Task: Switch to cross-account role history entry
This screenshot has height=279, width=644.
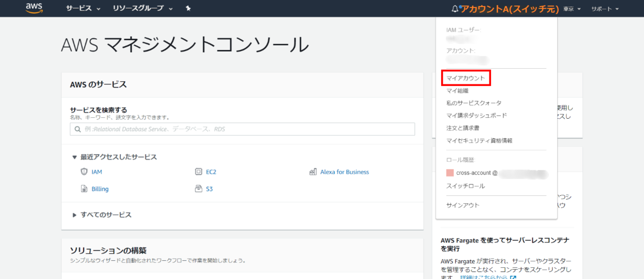Action: click(x=496, y=173)
